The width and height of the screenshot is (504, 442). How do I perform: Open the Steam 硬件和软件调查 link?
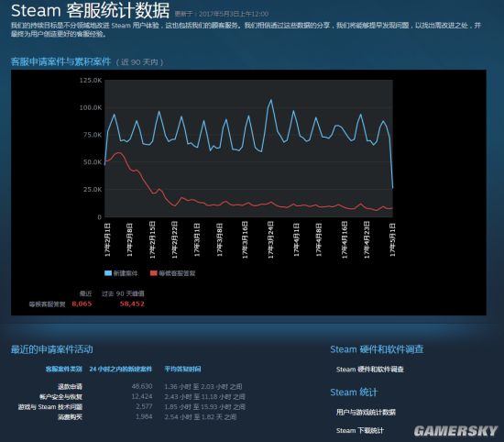(369, 370)
